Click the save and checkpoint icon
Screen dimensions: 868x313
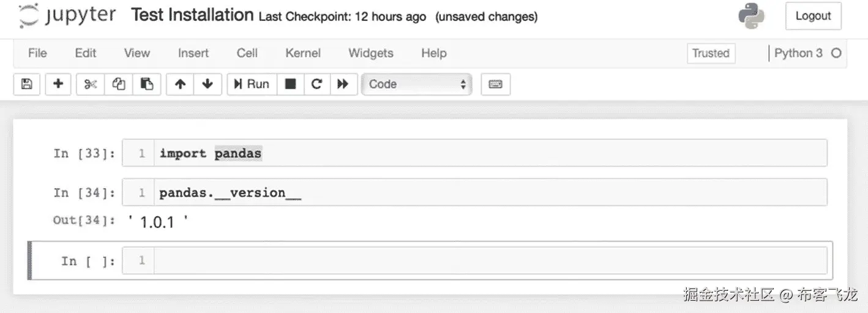[x=26, y=85]
